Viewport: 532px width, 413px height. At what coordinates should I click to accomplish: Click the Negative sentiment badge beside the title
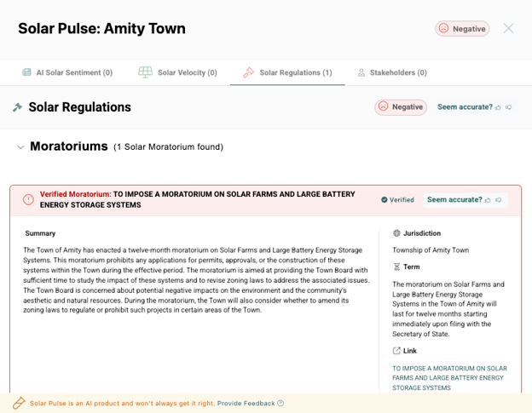462,28
